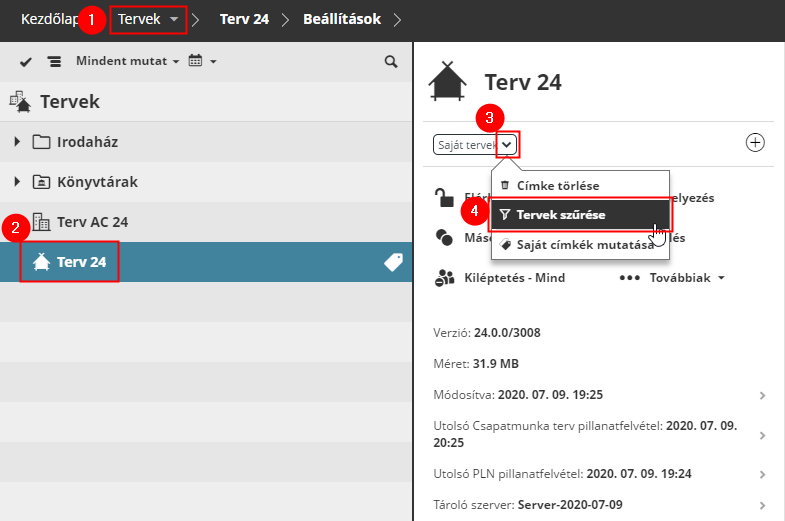
Task: Open the Saját tervek tag dropdown arrow
Action: tap(507, 145)
